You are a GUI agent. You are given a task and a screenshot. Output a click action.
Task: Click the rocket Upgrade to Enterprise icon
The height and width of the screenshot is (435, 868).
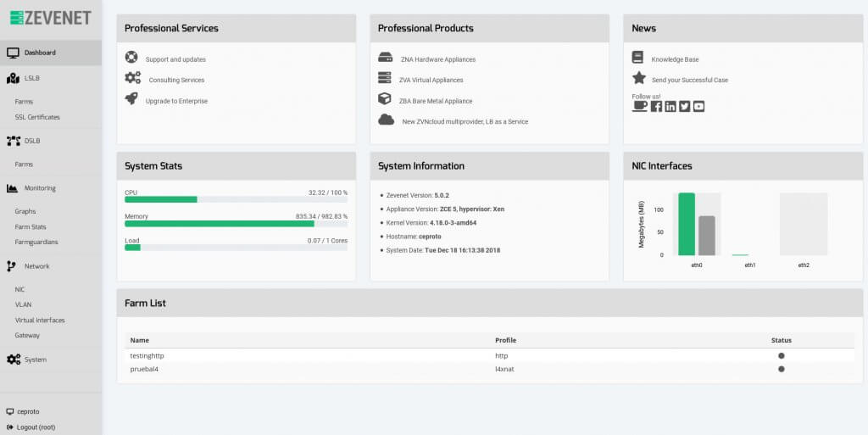point(131,99)
